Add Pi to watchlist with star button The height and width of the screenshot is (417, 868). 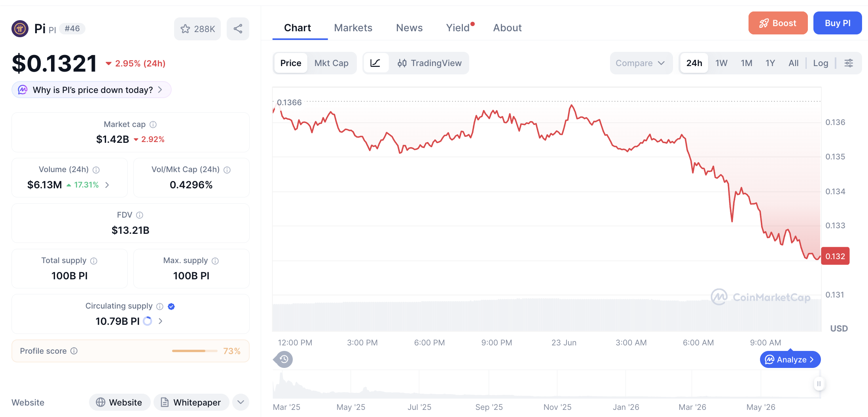[x=197, y=29]
